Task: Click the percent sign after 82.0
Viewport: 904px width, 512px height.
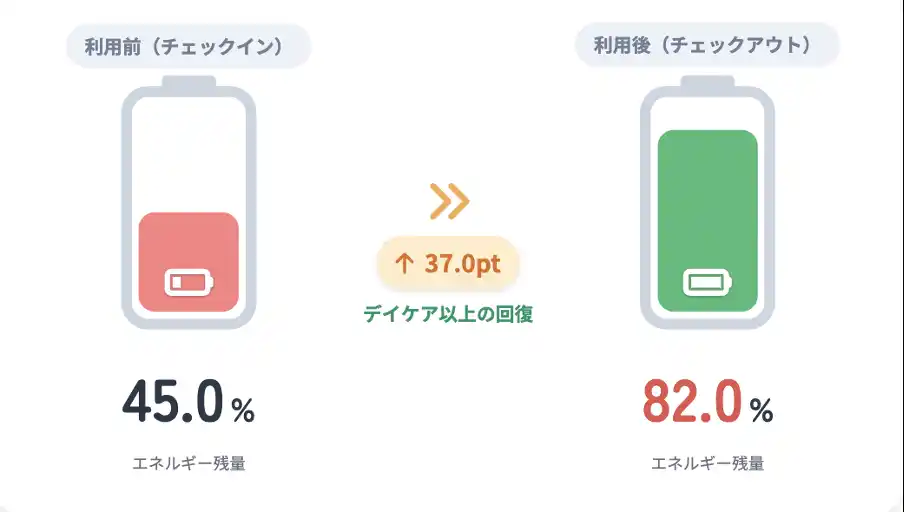Action: (761, 409)
